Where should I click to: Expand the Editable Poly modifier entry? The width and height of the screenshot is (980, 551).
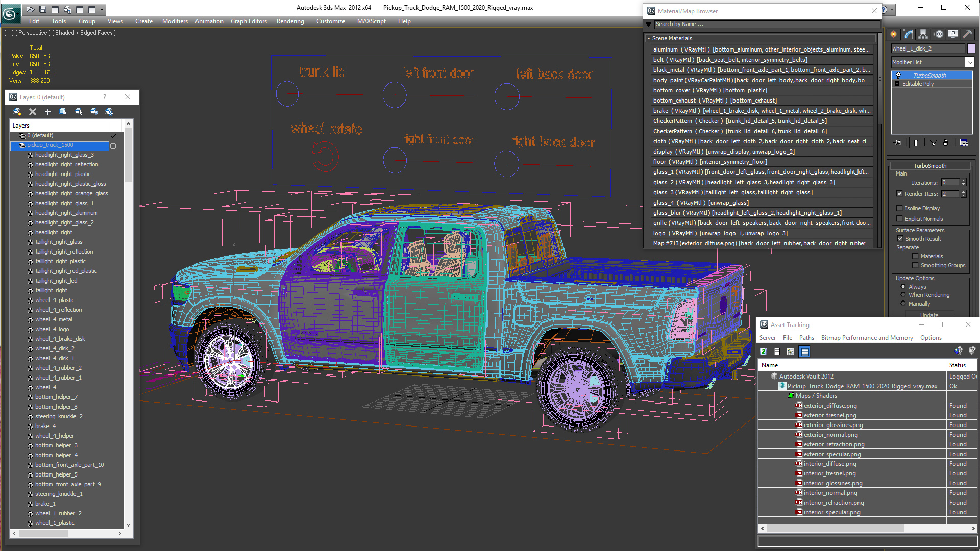tap(897, 84)
